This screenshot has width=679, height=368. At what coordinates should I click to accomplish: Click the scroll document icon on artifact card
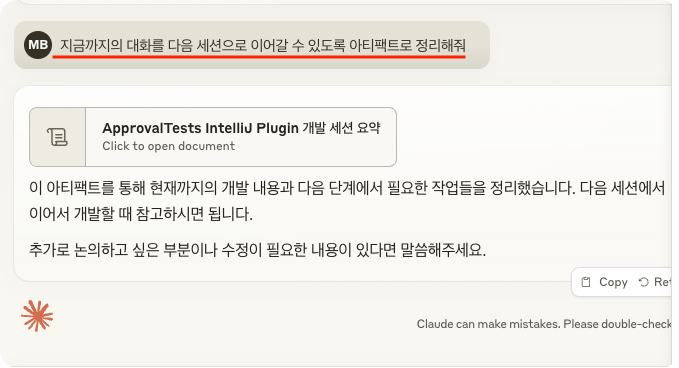(57, 137)
